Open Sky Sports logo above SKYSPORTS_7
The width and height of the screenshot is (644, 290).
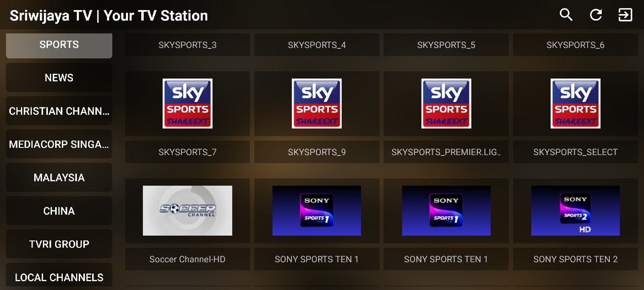[x=188, y=104]
